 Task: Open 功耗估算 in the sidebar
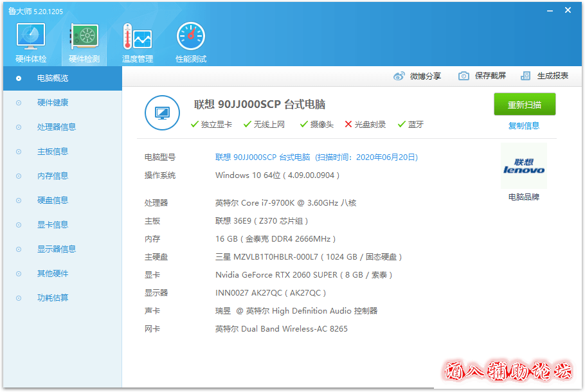click(x=53, y=298)
